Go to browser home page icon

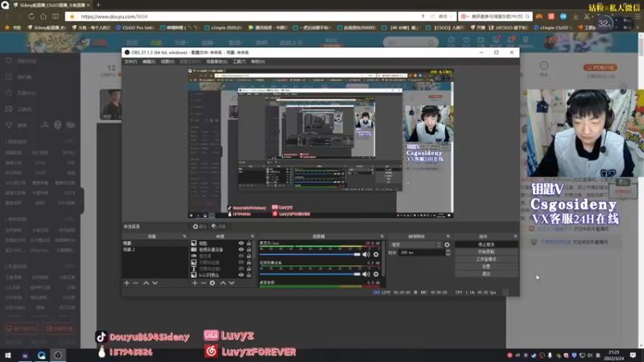[43, 16]
